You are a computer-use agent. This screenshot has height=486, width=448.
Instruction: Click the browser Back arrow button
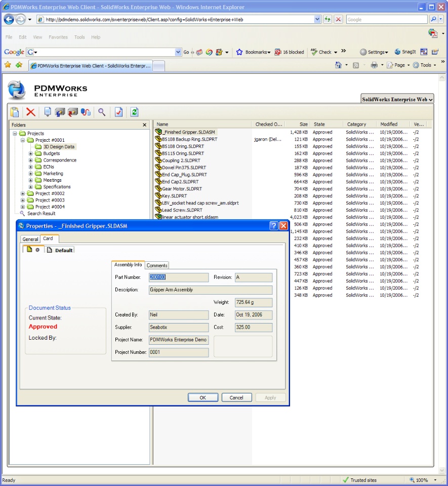9,20
